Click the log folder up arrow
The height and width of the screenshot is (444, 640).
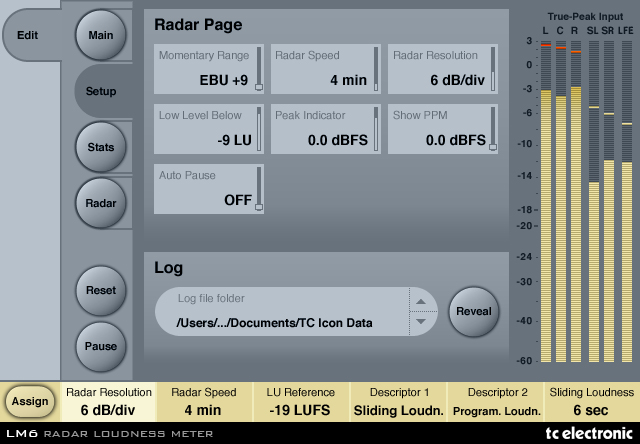click(421, 302)
